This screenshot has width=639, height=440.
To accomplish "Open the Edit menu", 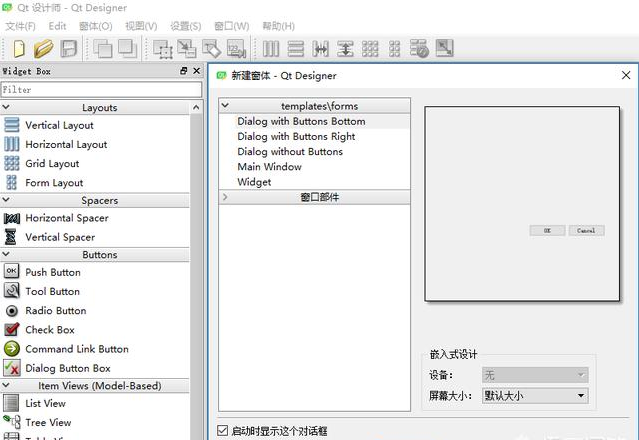I will click(x=57, y=26).
